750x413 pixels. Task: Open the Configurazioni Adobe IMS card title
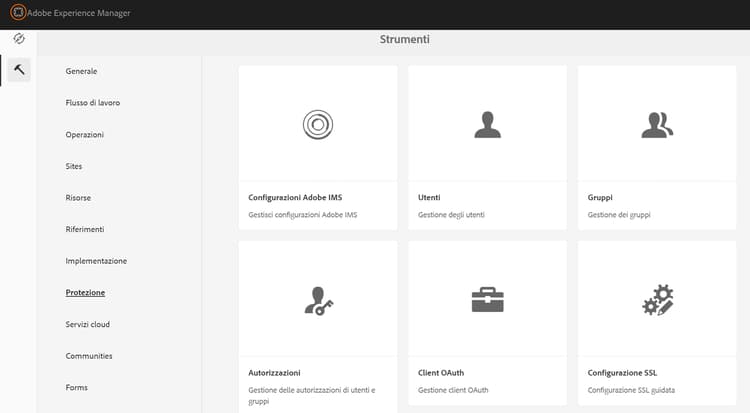295,197
